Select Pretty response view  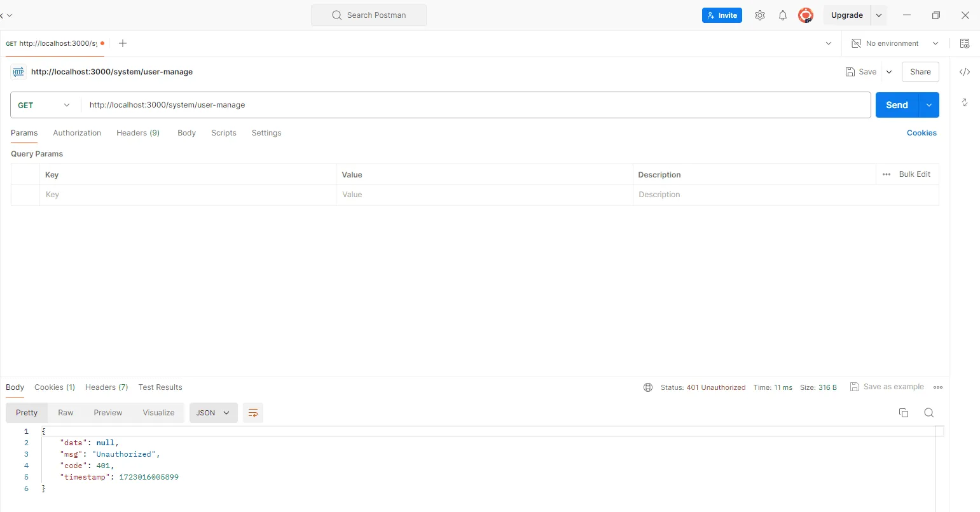[27, 413]
